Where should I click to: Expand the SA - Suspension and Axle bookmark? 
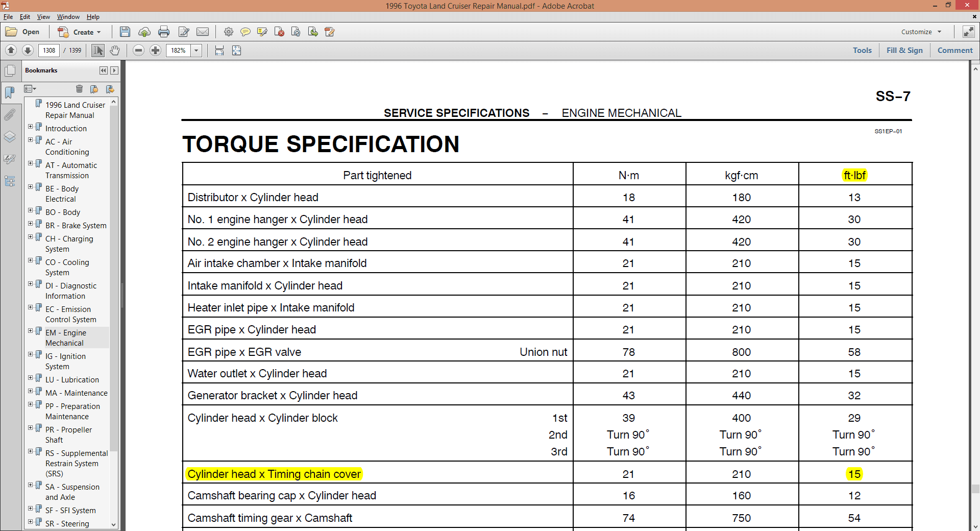31,485
